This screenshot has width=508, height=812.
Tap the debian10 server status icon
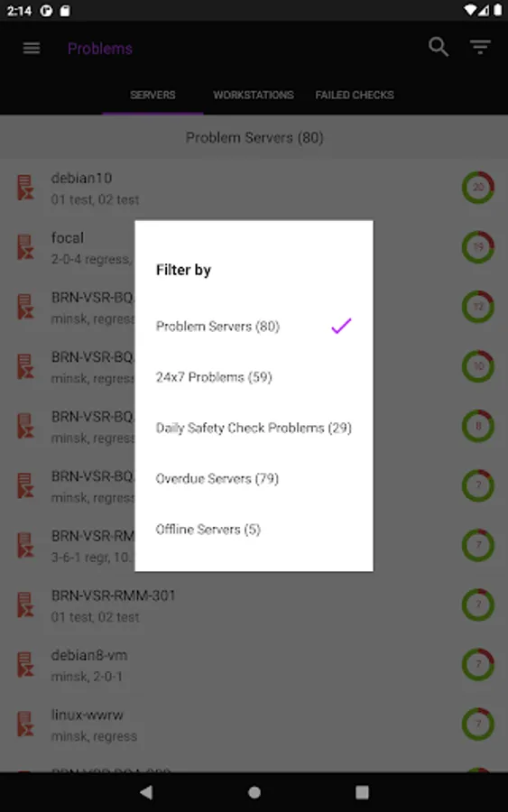25,188
